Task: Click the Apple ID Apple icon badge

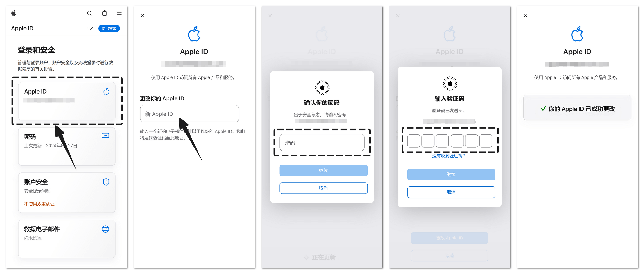Action: pyautogui.click(x=106, y=92)
